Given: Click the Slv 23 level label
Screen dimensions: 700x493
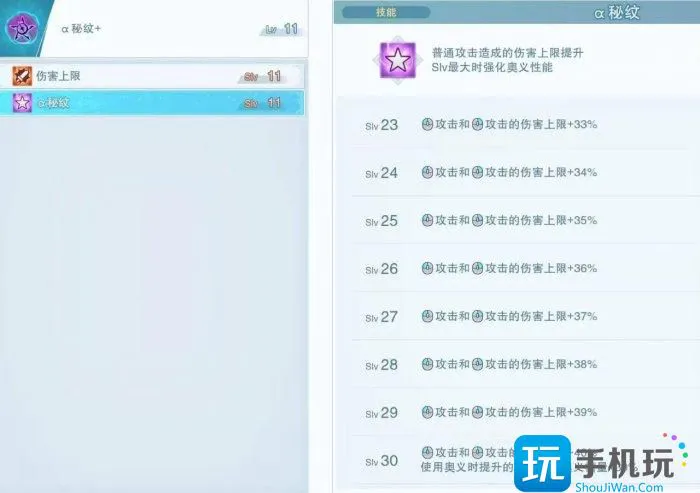Looking at the screenshot, I should (381, 125).
